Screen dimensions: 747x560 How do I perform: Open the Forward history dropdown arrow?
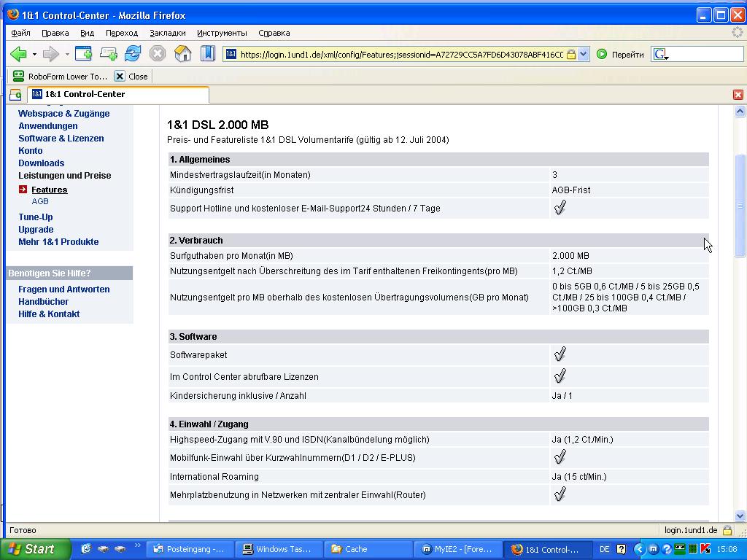(x=67, y=54)
